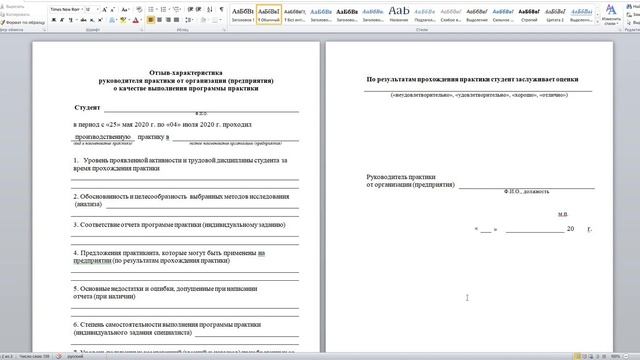Open Paragraph dialog launcher
640x360 pixels.
224,30
